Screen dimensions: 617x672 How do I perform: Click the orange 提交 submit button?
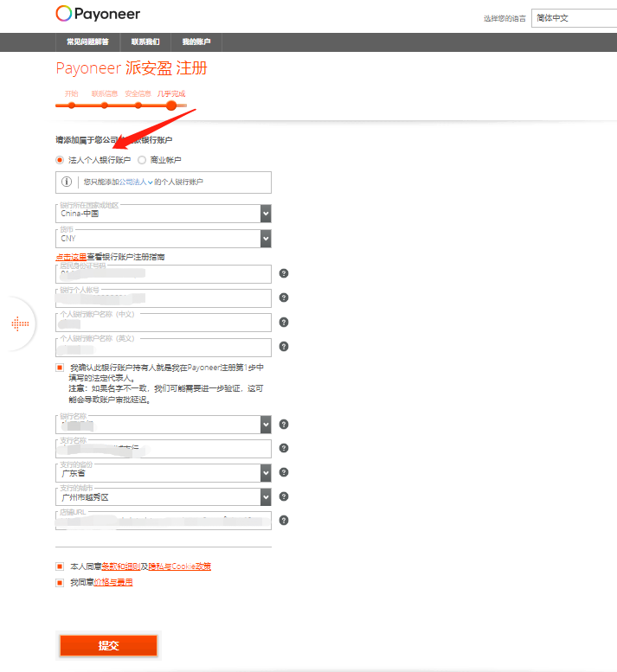click(108, 645)
